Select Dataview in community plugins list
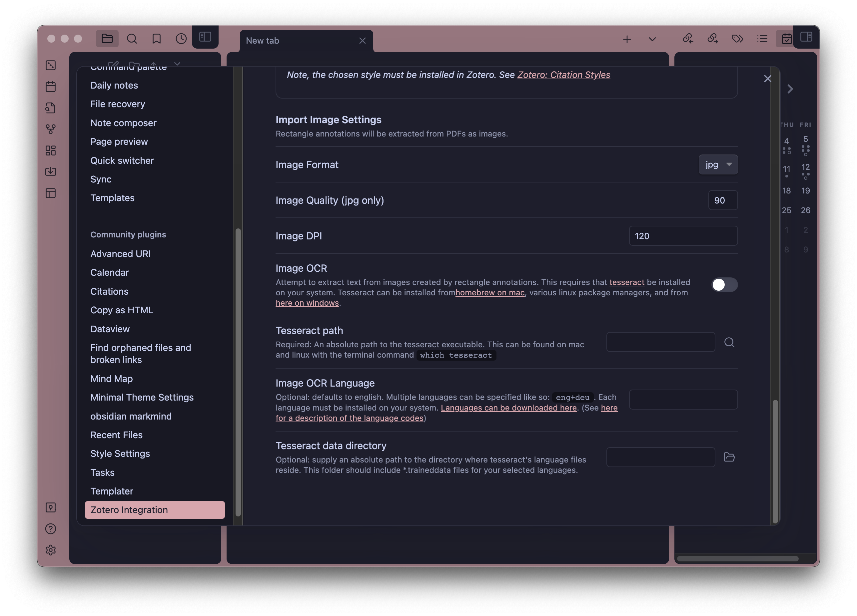 (110, 329)
